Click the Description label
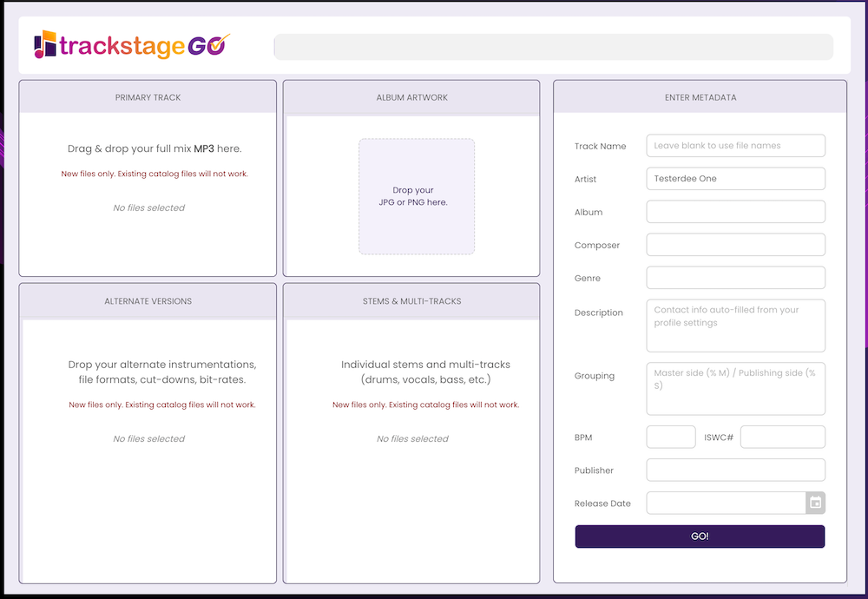868x599 pixels. (598, 313)
